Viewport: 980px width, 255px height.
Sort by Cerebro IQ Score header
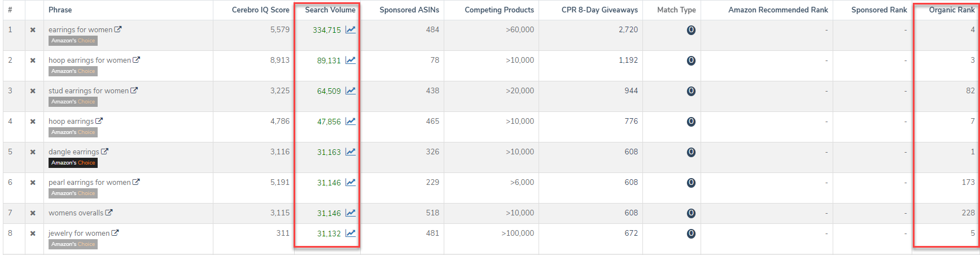click(260, 10)
